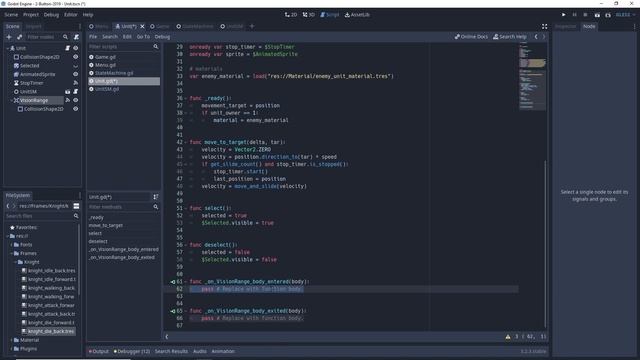
Task: Show signals icon on the StopTimer node
Action: [76, 83]
